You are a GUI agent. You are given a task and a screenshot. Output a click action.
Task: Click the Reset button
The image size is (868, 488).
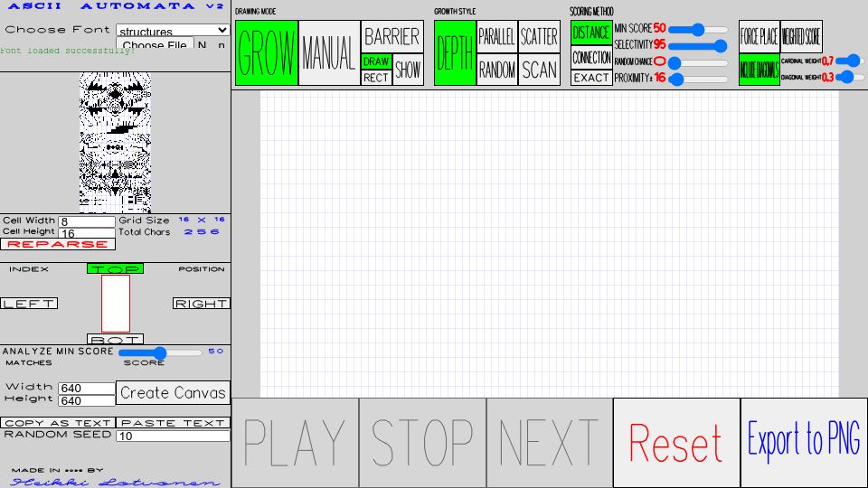click(x=676, y=443)
